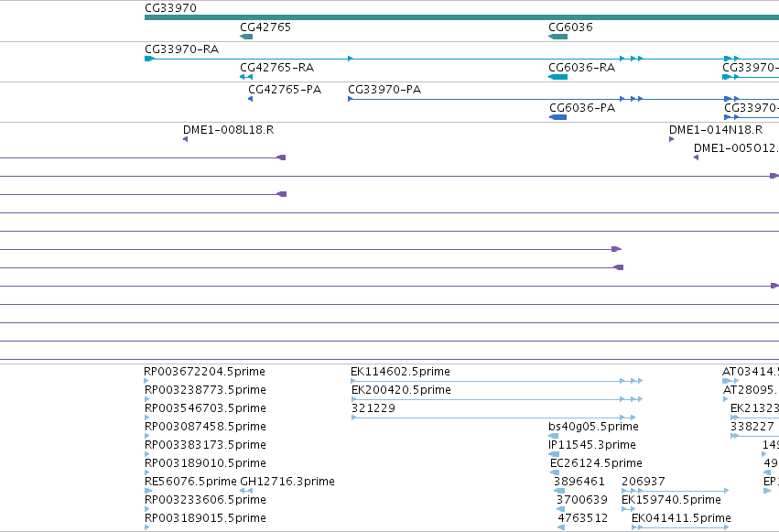Click the CG33970-RA transcript label
The width and height of the screenshot is (779, 532).
pyautogui.click(x=182, y=49)
